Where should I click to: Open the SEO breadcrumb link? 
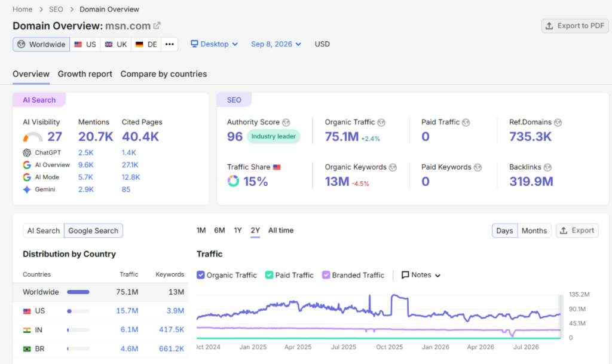56,10
